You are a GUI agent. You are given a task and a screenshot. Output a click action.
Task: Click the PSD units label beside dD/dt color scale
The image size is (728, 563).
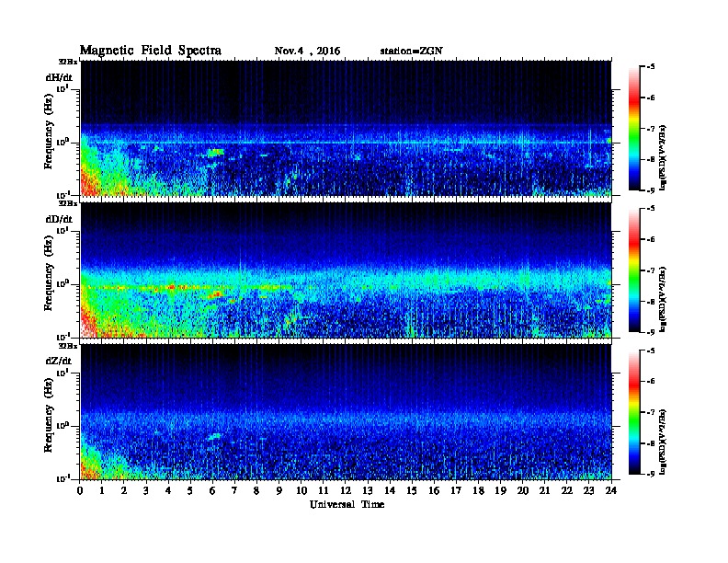pos(663,300)
